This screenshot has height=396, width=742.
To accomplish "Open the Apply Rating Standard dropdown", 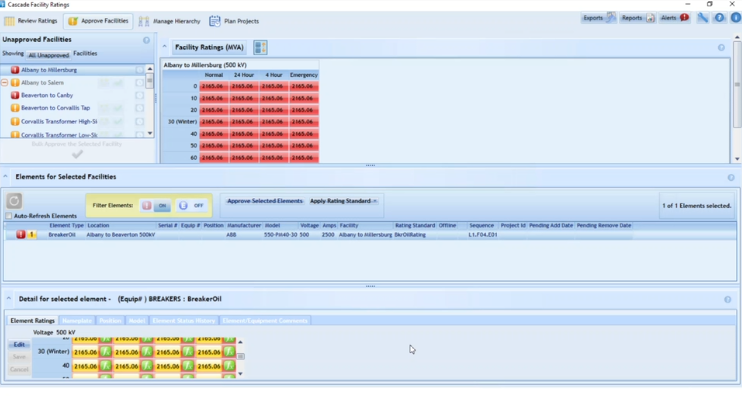I will [x=344, y=201].
